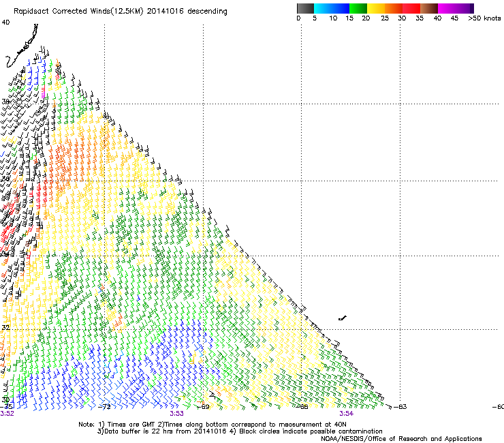Click the '35' label under the color bar
504x443 pixels.
click(x=420, y=18)
